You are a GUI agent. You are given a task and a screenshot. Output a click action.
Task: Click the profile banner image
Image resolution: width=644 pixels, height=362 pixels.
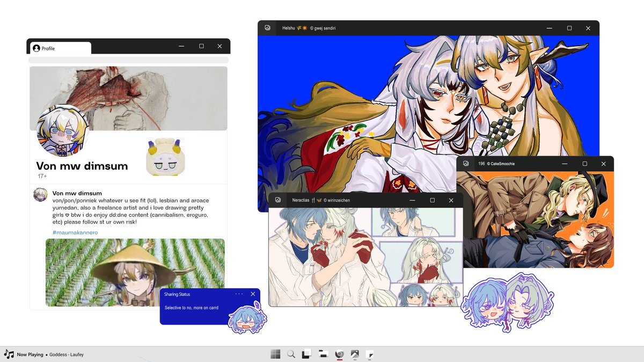pos(129,98)
